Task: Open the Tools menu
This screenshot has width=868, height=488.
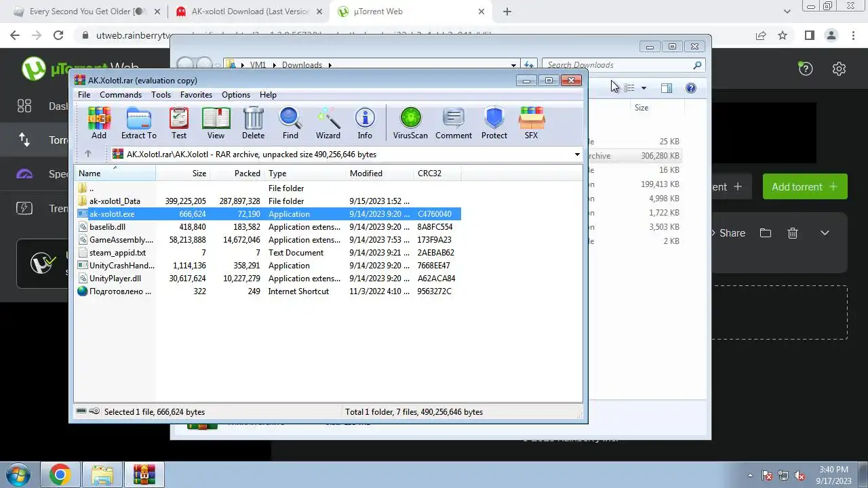Action: pos(161,95)
